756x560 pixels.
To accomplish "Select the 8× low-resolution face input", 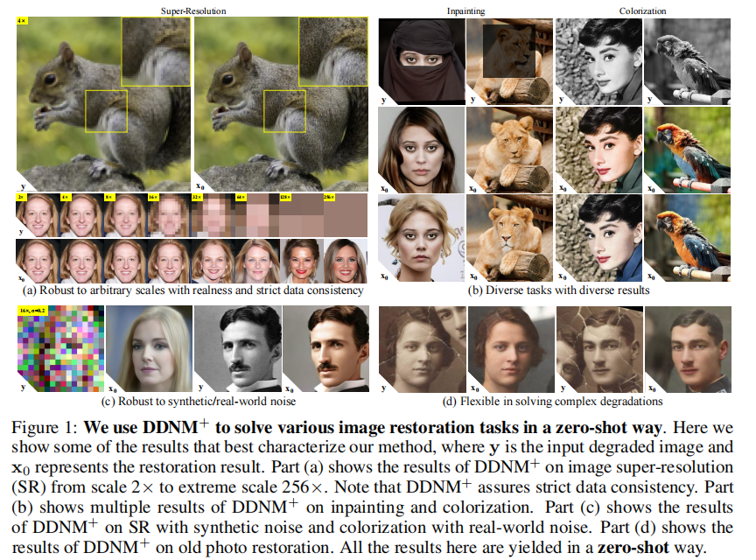I will coord(125,215).
